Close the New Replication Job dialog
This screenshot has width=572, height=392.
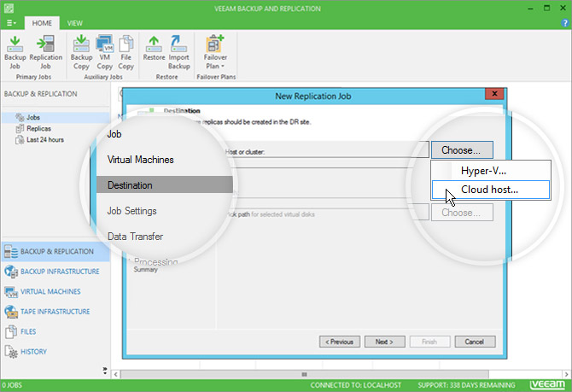click(x=494, y=94)
